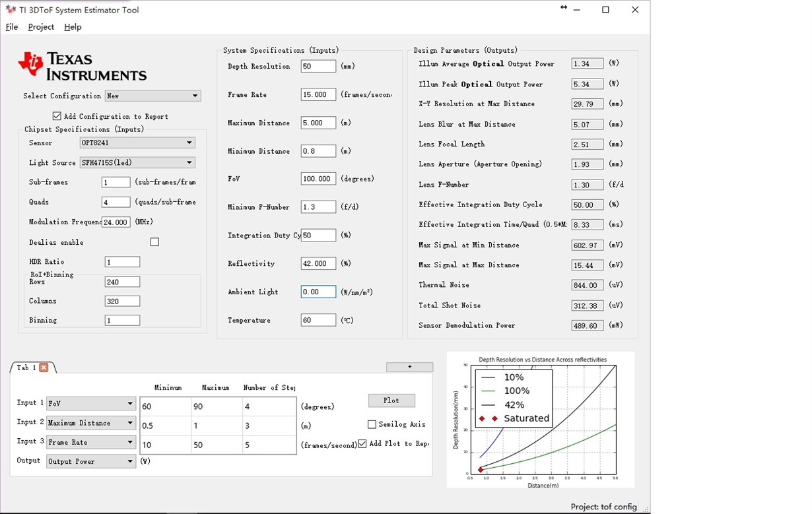This screenshot has width=812, height=514.
Task: Open Output Power dropdown
Action: (91, 461)
